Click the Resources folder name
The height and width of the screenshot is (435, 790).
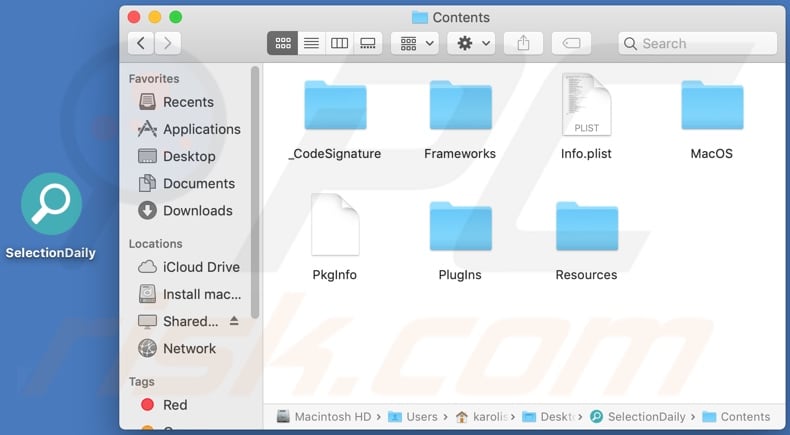click(586, 275)
